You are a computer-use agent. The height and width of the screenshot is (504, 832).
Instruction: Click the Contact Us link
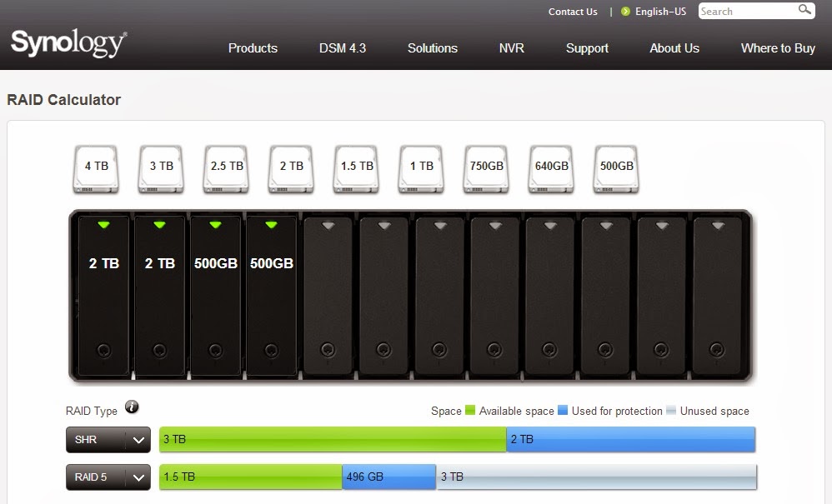(573, 11)
